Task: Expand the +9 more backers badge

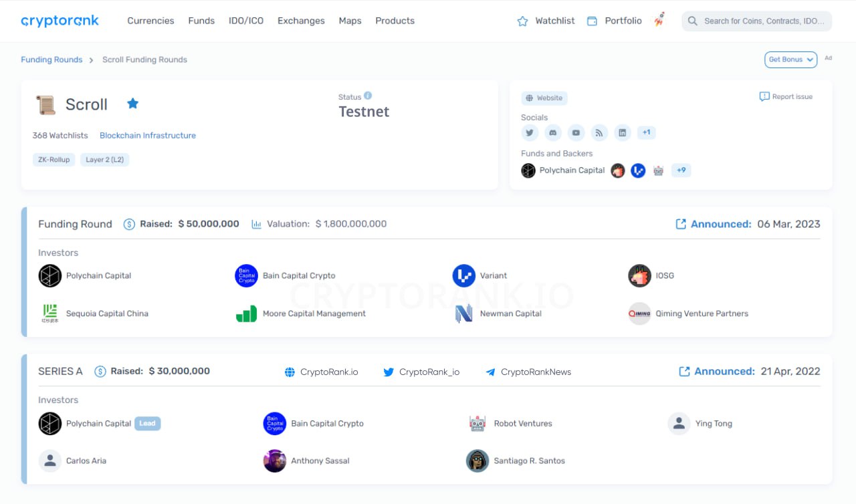Action: (x=681, y=170)
